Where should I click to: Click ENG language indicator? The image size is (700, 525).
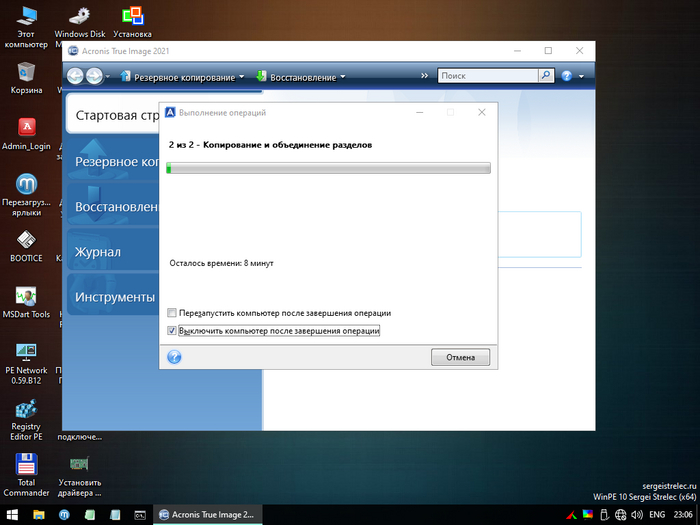click(x=657, y=515)
